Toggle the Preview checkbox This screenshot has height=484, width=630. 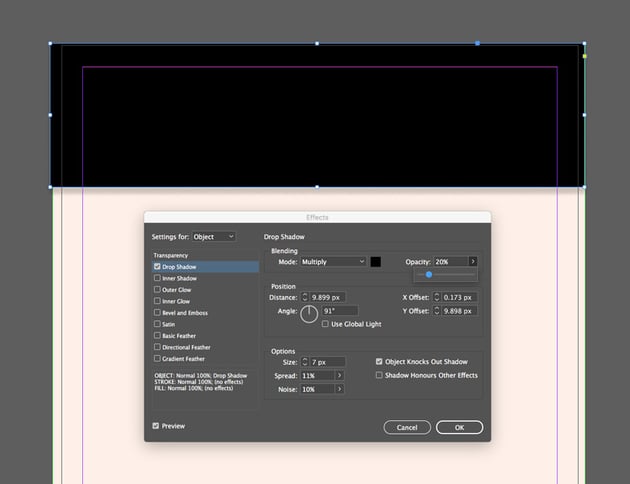click(x=156, y=426)
